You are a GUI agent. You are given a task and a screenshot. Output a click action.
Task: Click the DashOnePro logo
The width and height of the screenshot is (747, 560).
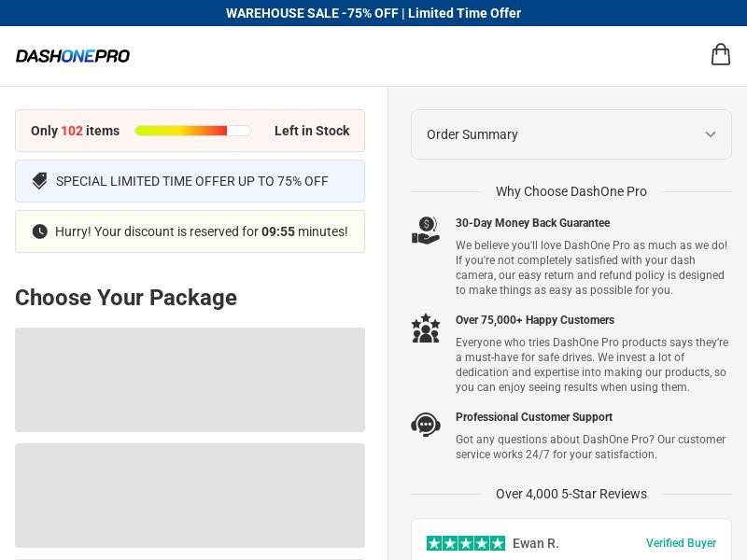pyautogui.click(x=73, y=56)
